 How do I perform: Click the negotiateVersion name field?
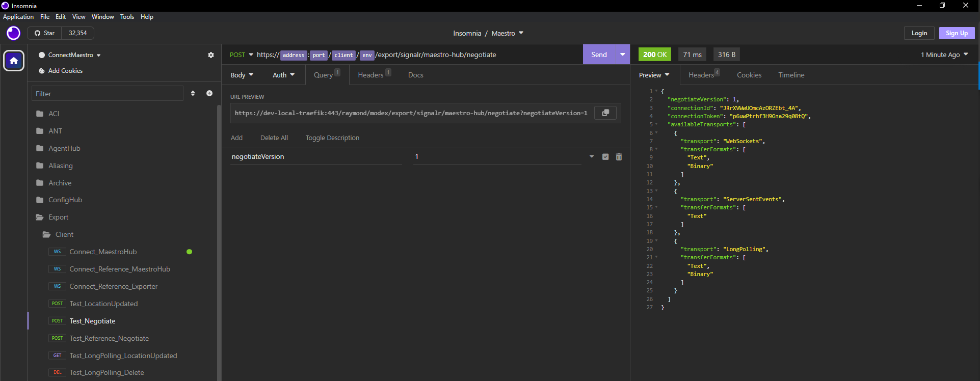316,157
